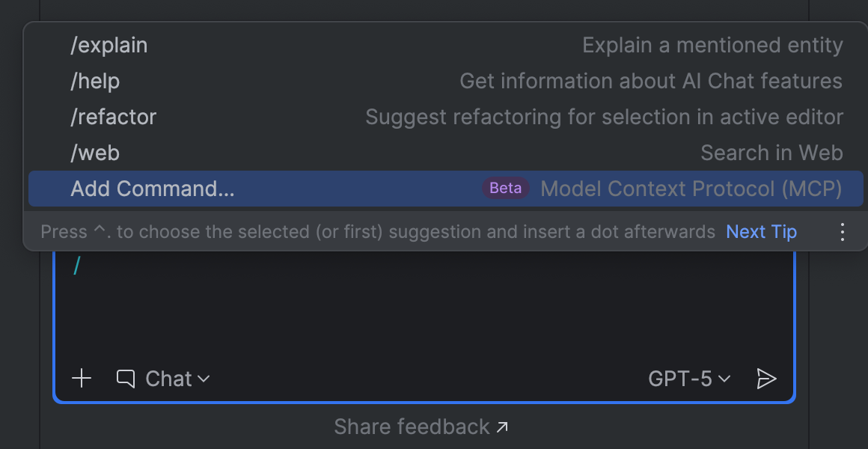
Task: Open the three-dot overflow menu
Action: 843,231
